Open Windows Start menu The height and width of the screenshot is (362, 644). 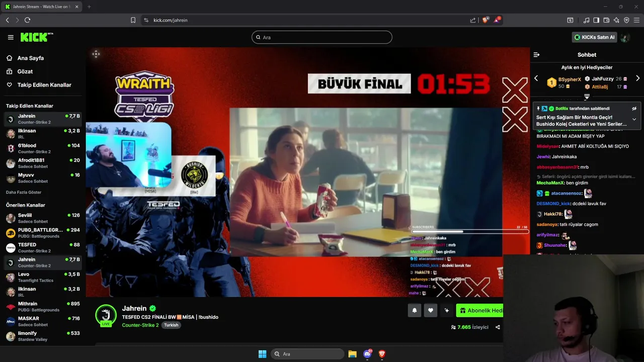pyautogui.click(x=262, y=354)
